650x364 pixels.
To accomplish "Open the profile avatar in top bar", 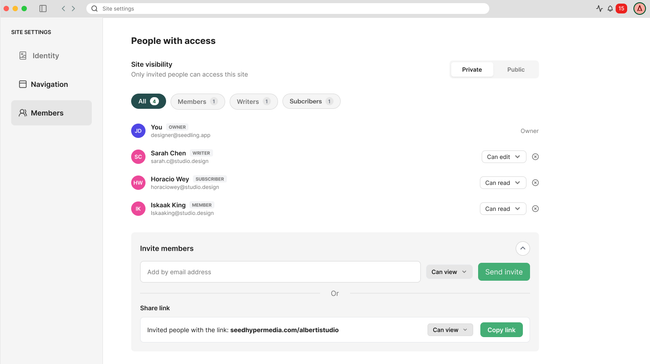I will click(x=639, y=8).
